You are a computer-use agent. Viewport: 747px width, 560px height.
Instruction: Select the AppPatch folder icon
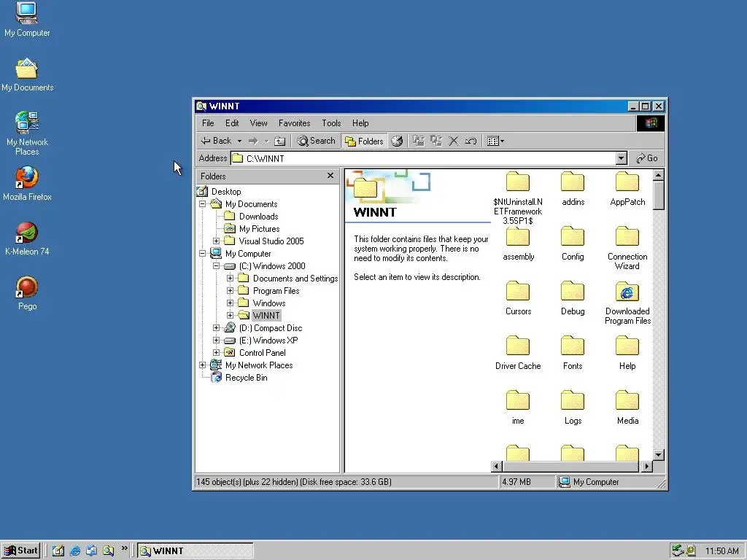click(x=627, y=182)
